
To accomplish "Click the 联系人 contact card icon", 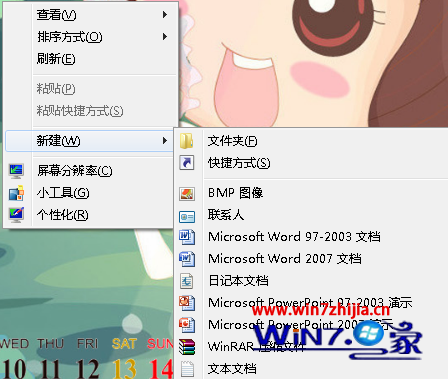I will [187, 217].
